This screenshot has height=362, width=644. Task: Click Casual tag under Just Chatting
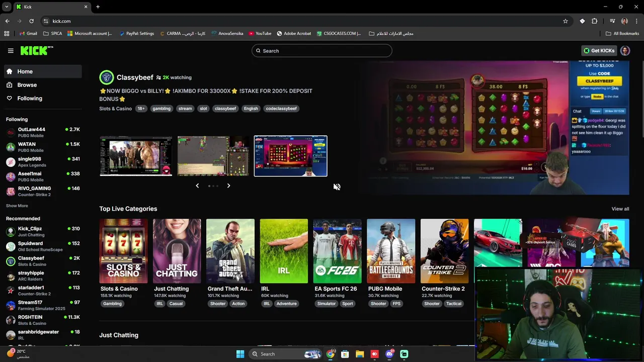(x=176, y=304)
